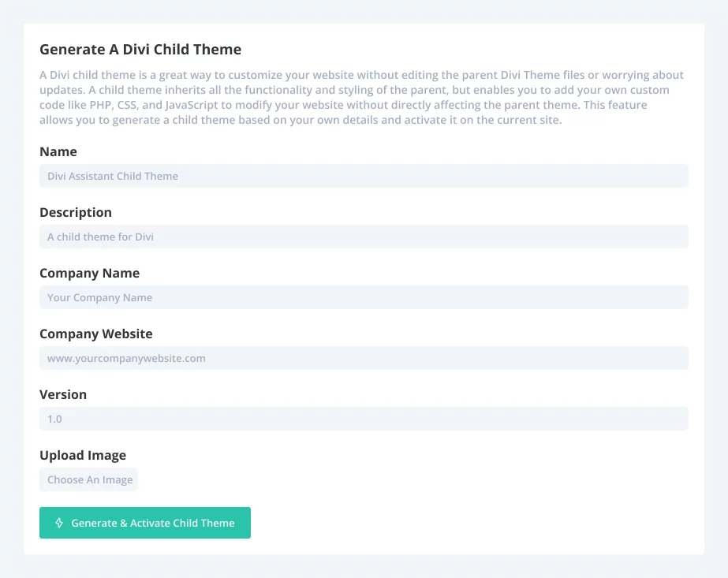
Task: Click the Choose An Image button
Action: (88, 479)
